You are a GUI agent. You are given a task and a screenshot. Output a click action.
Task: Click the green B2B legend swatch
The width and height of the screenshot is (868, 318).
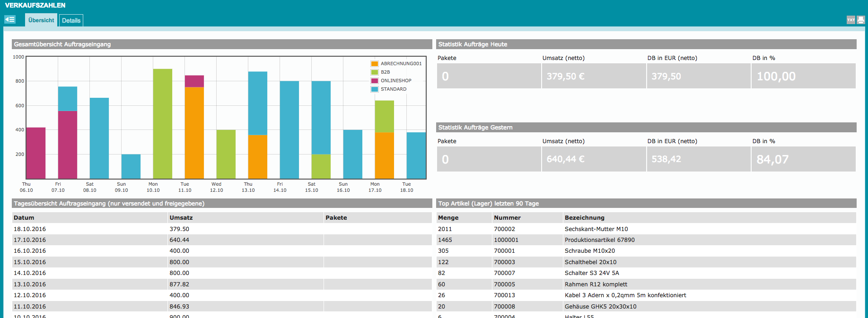click(375, 72)
